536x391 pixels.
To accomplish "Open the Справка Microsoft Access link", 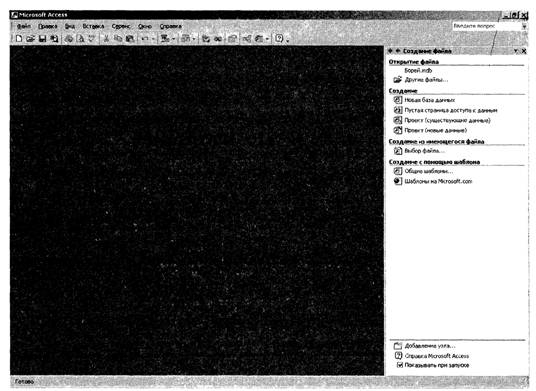I will (x=437, y=356).
